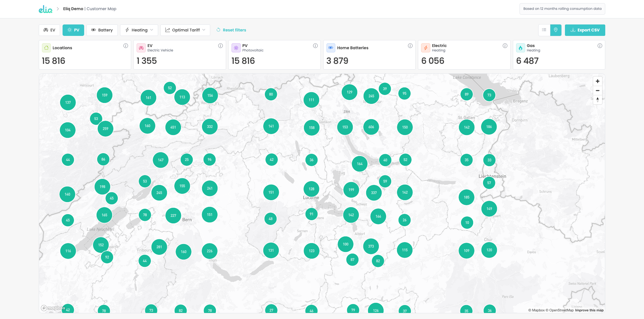This screenshot has height=319, width=644.
Task: Open the 166 cluster marker
Action: tap(378, 216)
